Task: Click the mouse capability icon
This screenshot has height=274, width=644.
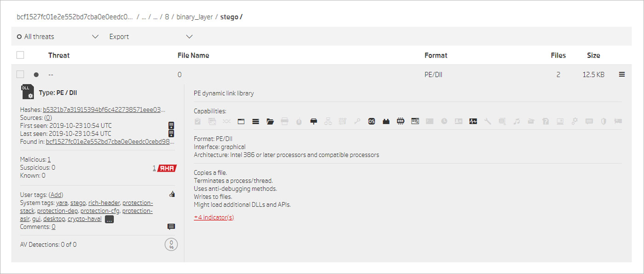Action: (x=299, y=121)
